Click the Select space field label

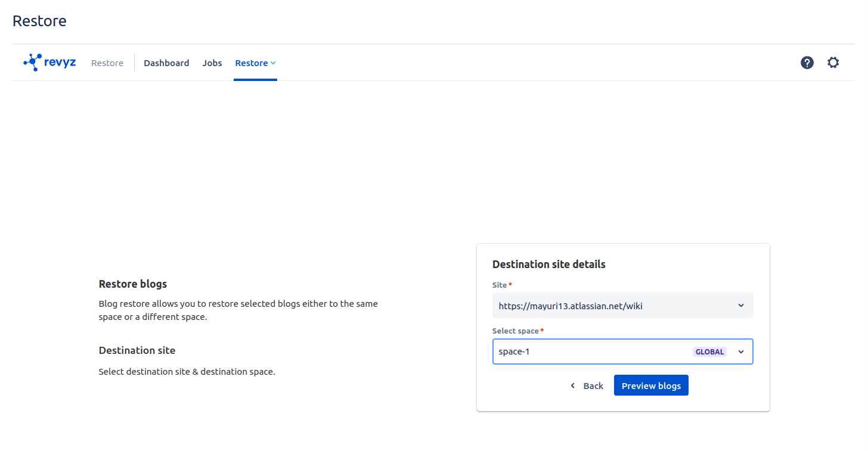pos(515,331)
